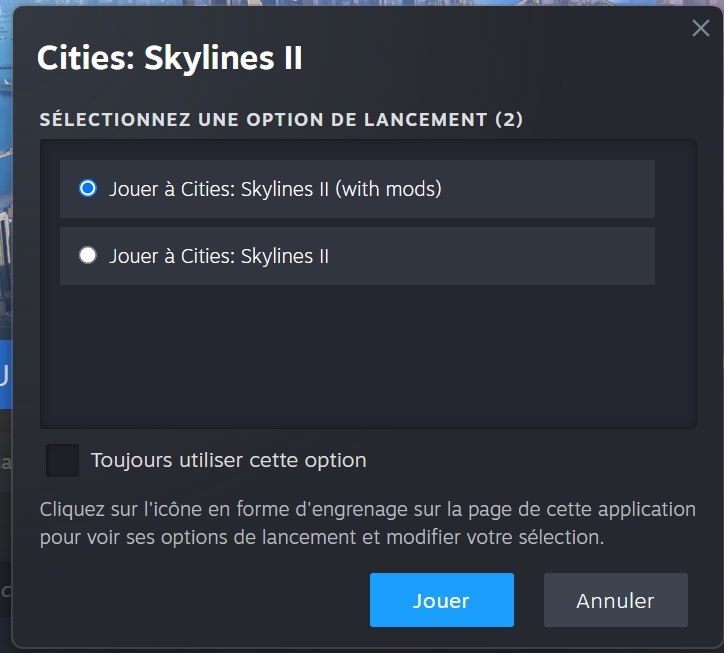Click the second option's "Jouer à Cities: Skylines II" label

[x=219, y=257]
